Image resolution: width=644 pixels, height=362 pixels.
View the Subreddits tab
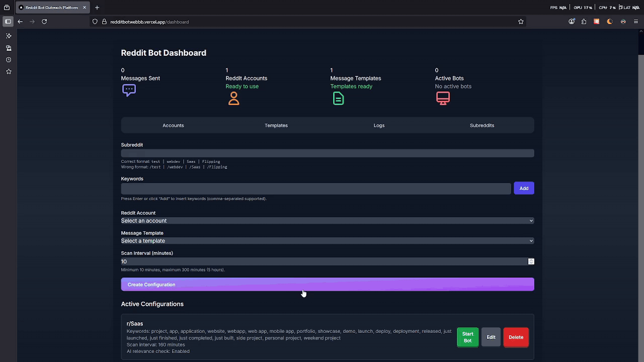click(x=481, y=125)
